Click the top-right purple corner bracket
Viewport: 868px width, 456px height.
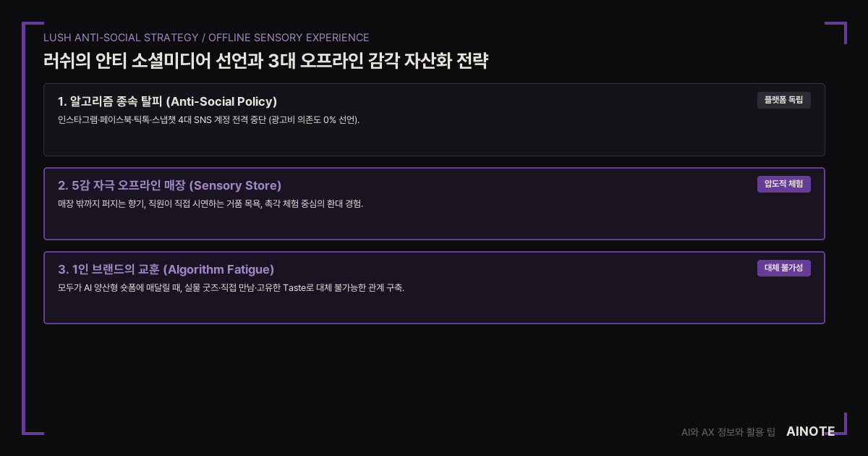pyautogui.click(x=836, y=33)
